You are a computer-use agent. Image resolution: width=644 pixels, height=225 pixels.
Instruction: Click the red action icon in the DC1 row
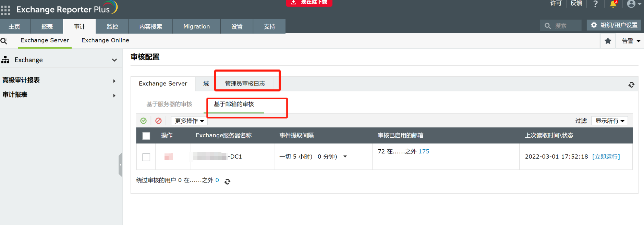168,157
